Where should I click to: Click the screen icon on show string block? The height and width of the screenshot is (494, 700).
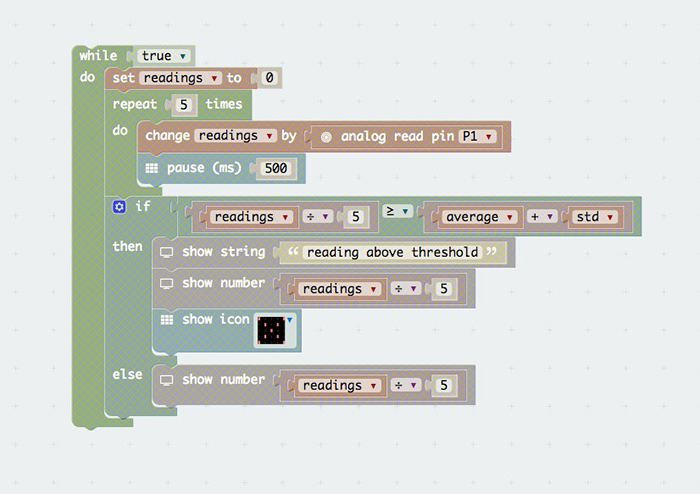point(167,252)
